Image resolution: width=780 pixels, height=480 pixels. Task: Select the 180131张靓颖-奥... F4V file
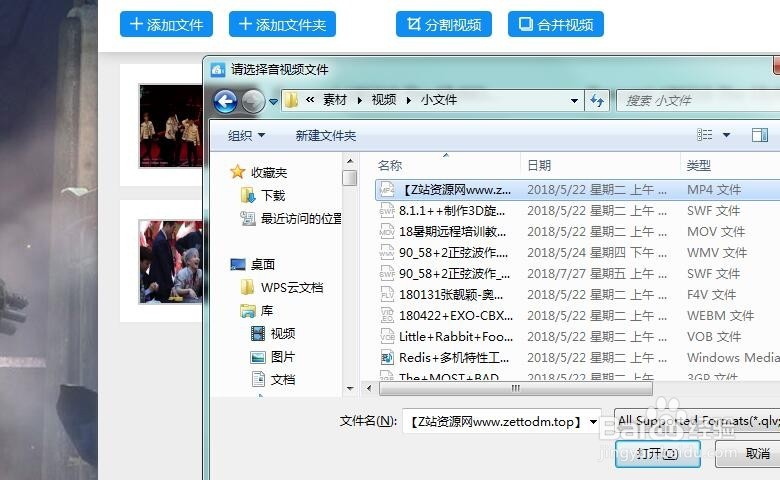pos(577,294)
